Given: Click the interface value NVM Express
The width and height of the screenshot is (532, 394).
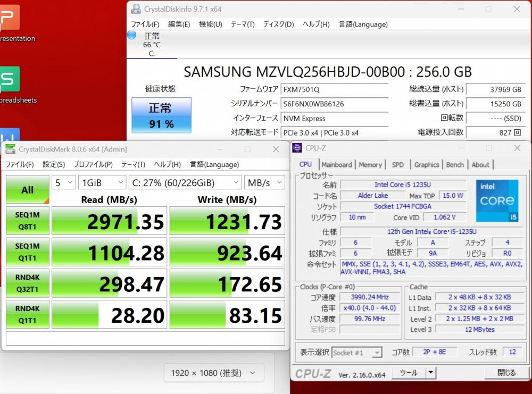Looking at the screenshot, I should tap(335, 119).
